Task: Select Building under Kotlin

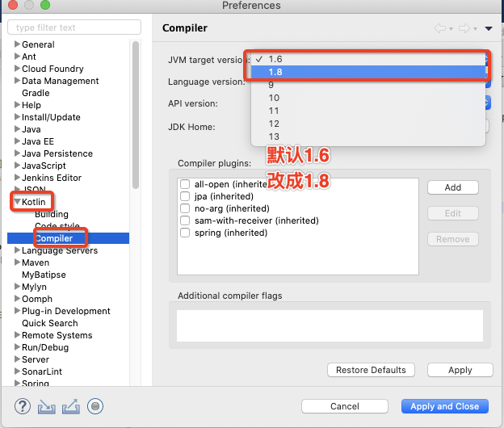Action: [52, 214]
